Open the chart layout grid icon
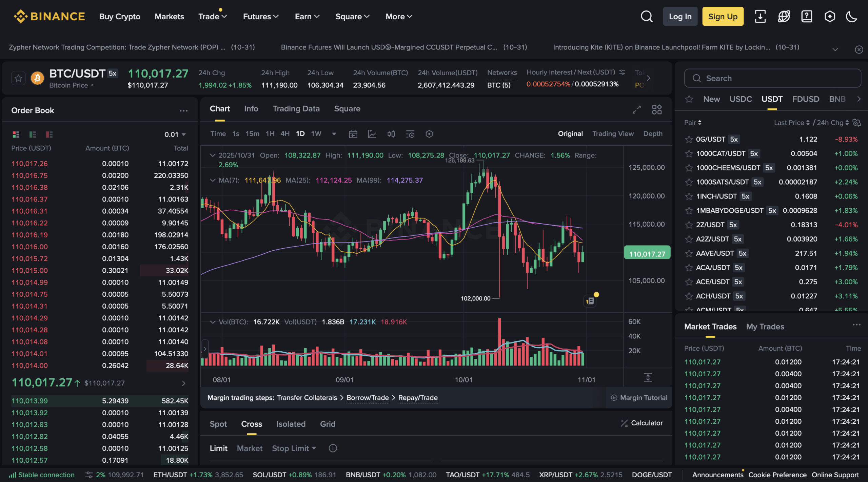The image size is (868, 482). pyautogui.click(x=657, y=109)
